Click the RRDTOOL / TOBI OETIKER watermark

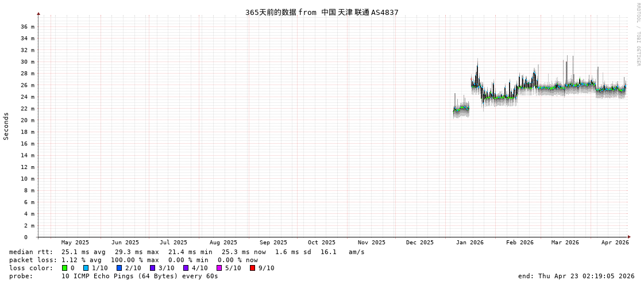[638, 34]
